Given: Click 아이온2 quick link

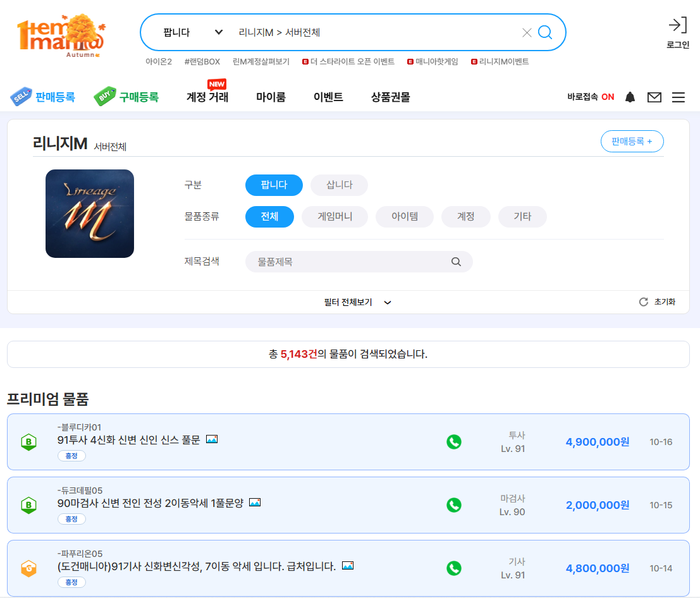Looking at the screenshot, I should pos(159,61).
